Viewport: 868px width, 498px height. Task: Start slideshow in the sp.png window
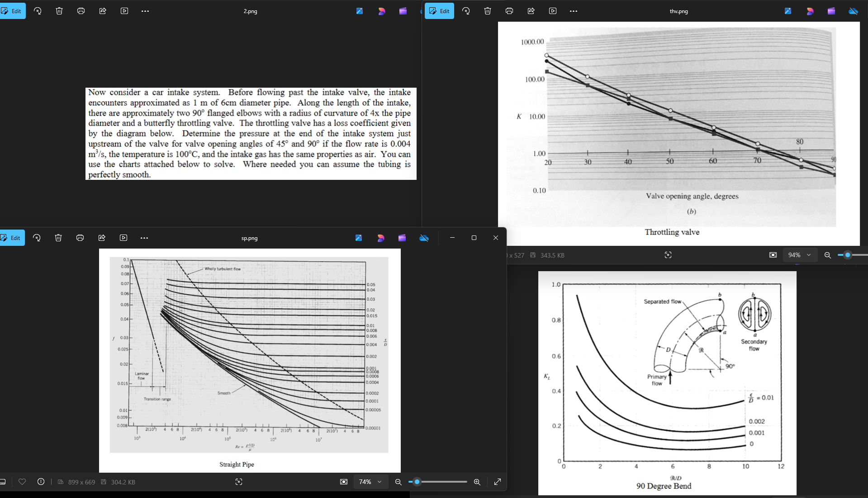pyautogui.click(x=123, y=238)
